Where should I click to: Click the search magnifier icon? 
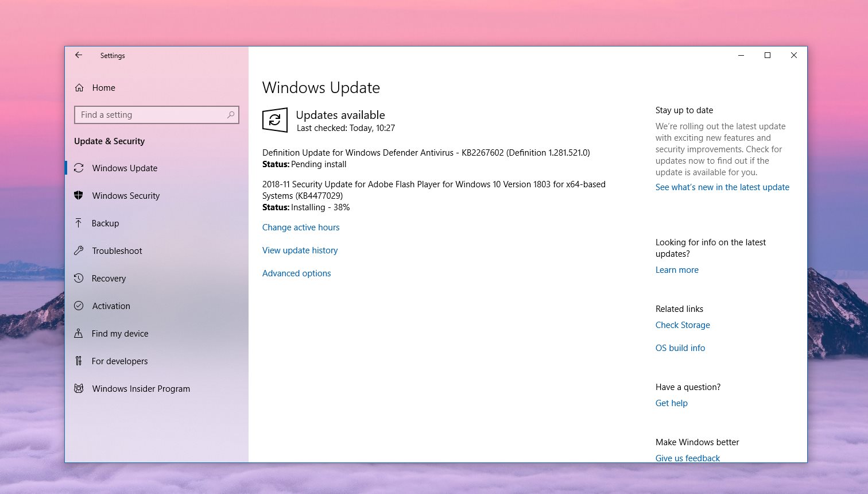point(231,115)
